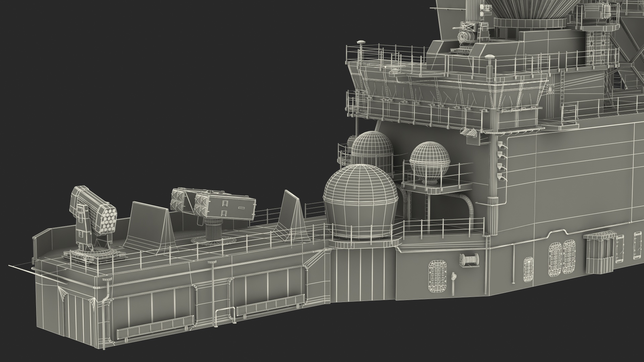
Task: Select the small spherical radome on platform
Action: (430, 163)
